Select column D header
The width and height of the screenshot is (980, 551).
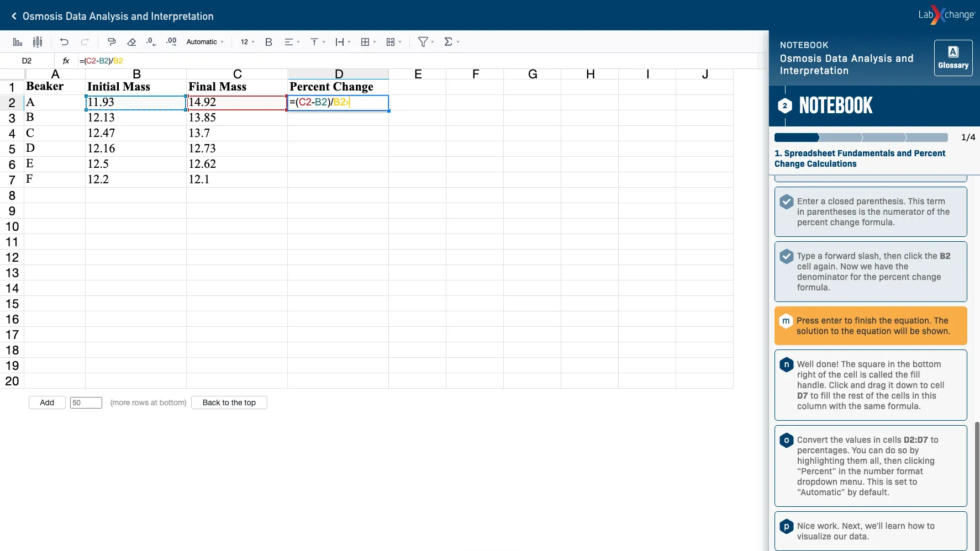[339, 74]
